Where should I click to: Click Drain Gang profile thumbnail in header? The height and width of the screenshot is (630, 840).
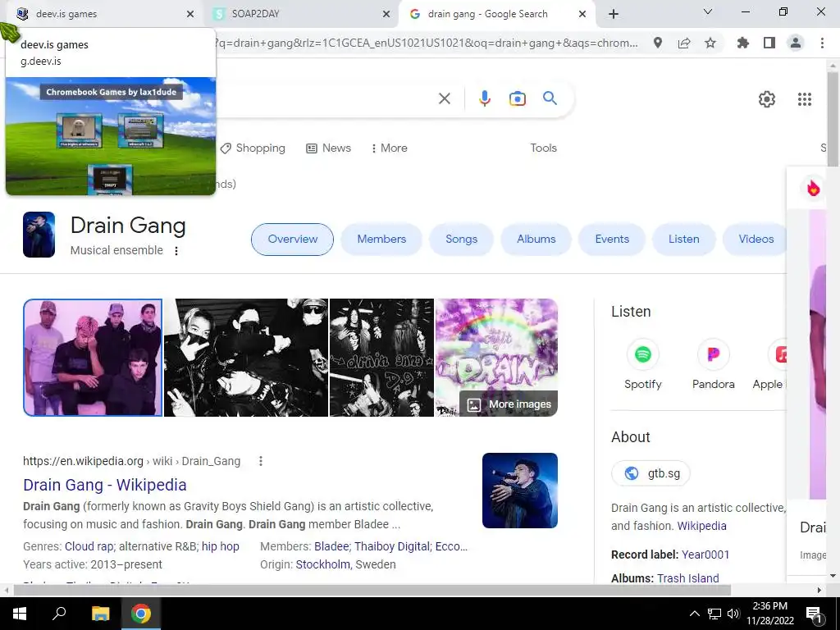(x=39, y=235)
